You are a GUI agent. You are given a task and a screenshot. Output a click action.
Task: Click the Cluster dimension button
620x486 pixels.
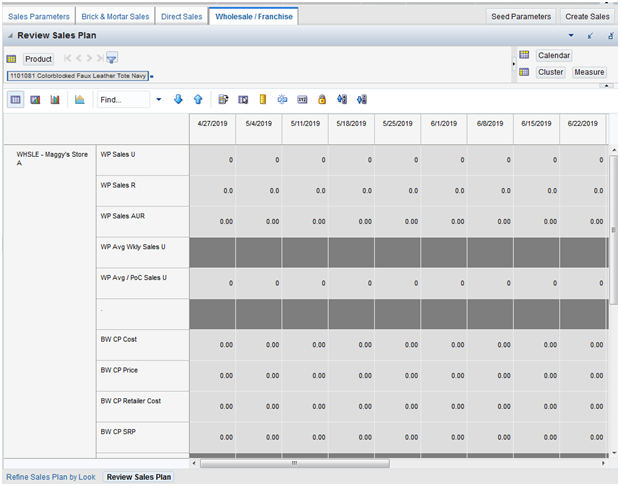pos(550,72)
